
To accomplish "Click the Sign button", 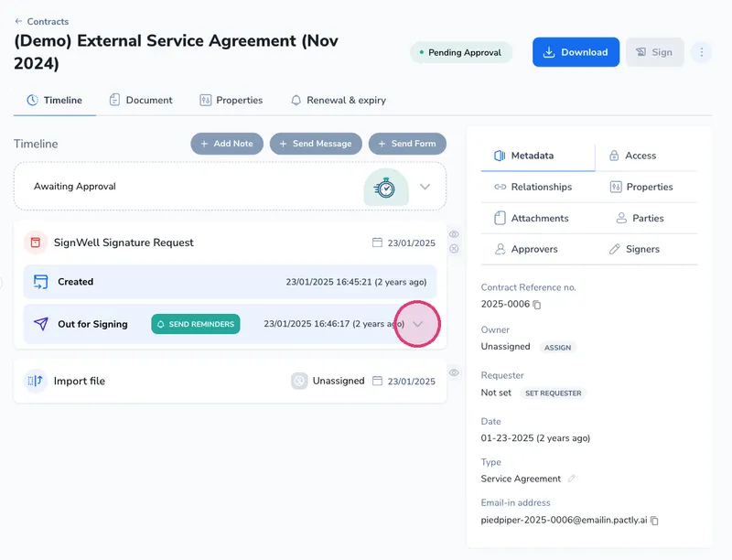I will [x=654, y=52].
